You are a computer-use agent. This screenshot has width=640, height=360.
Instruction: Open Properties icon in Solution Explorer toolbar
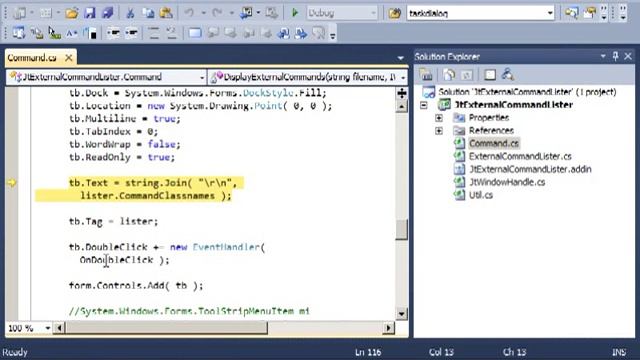click(426, 75)
